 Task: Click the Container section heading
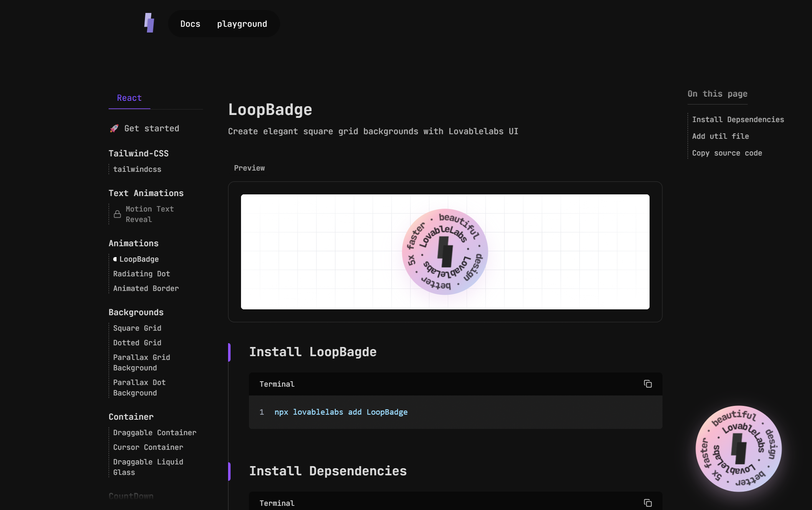pos(131,417)
